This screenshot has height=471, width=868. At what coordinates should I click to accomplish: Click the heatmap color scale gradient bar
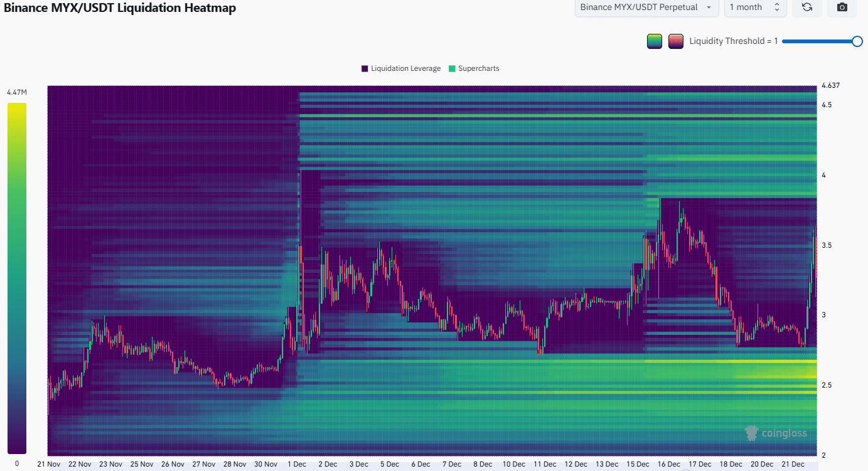click(x=17, y=278)
